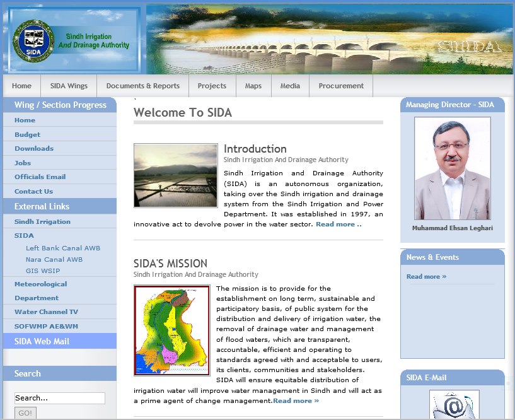Click the External Links heading

click(x=42, y=207)
